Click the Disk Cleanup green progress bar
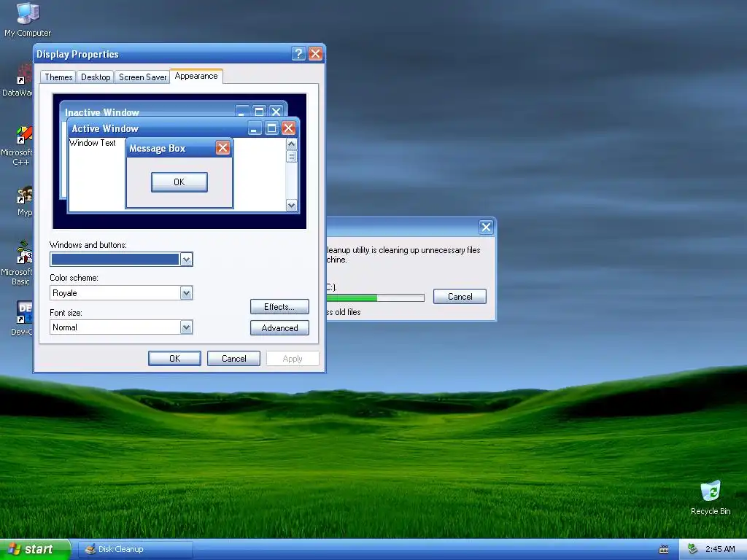This screenshot has width=747, height=560. tap(376, 297)
